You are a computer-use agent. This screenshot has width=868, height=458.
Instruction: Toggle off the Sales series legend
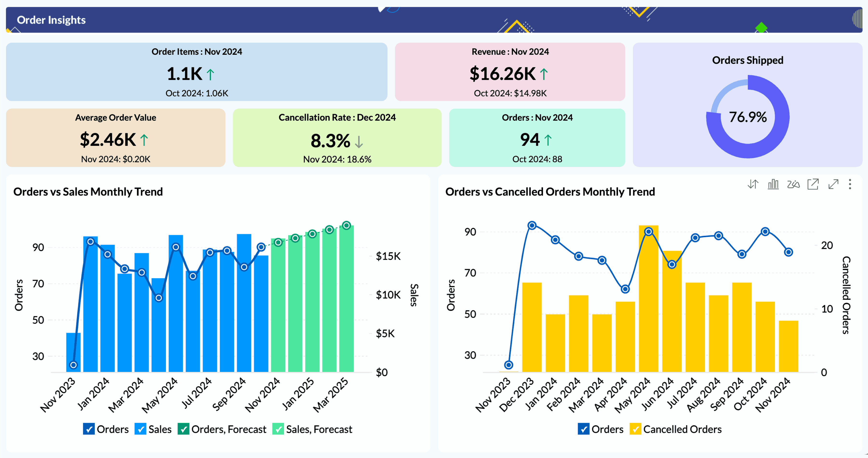[x=141, y=429]
